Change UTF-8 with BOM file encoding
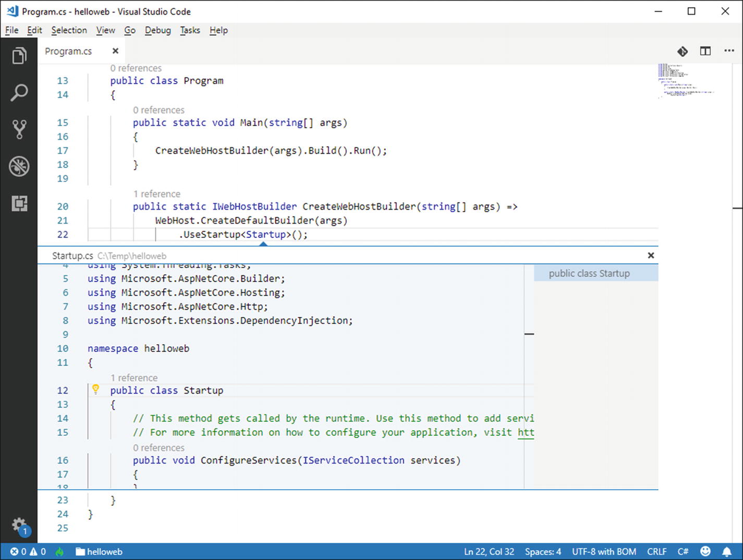 604,552
